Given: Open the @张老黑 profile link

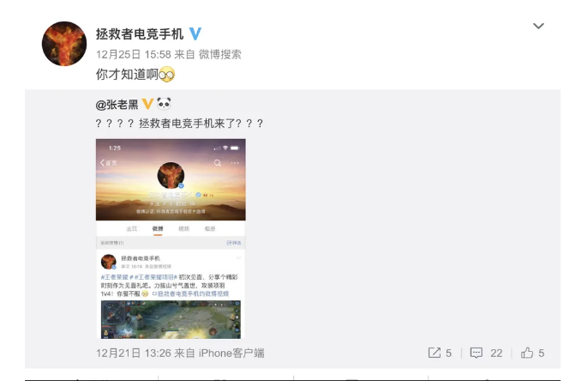Looking at the screenshot, I should point(117,105).
